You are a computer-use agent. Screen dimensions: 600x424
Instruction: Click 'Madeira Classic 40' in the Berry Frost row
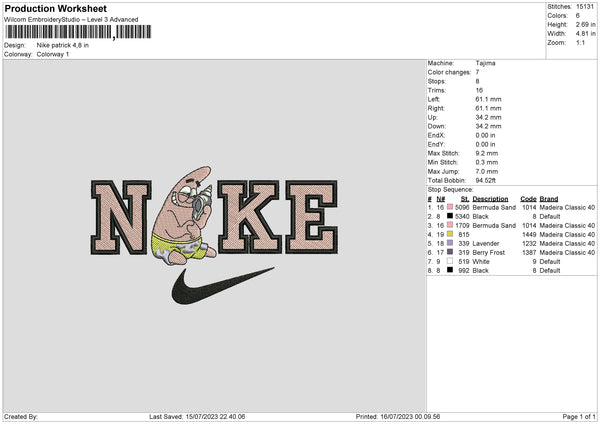click(x=567, y=253)
